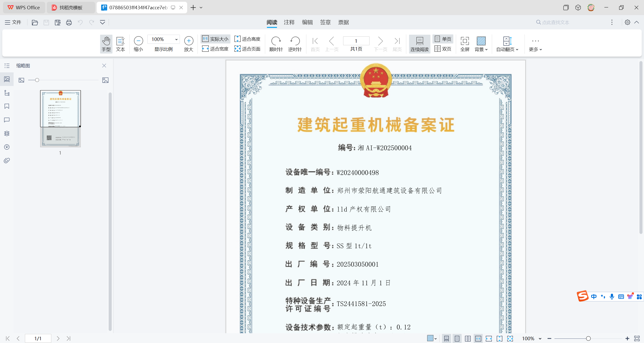Open the new tab dropdown arrow
Viewport: 644px width, 343px height.
coord(201,8)
